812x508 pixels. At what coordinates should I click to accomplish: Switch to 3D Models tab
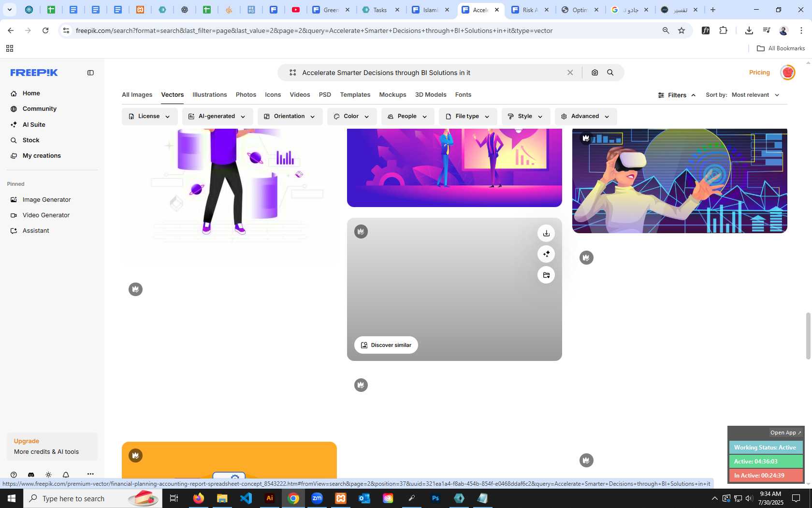[x=431, y=95]
